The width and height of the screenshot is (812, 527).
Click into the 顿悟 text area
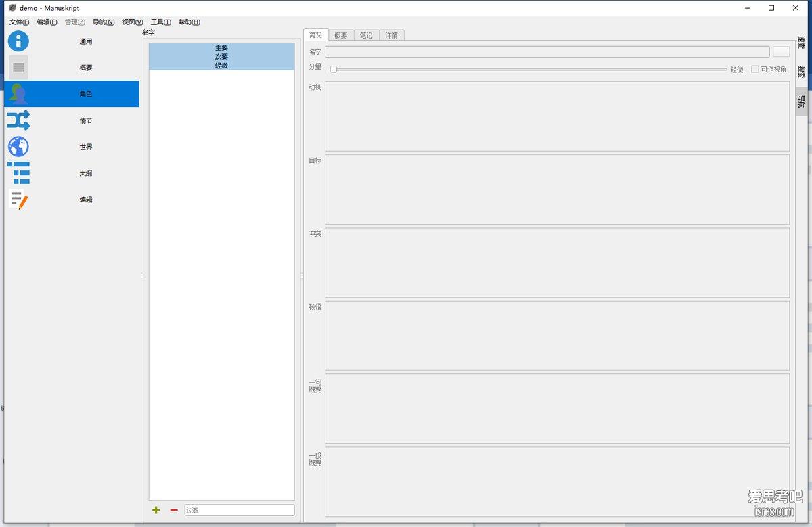click(557, 336)
